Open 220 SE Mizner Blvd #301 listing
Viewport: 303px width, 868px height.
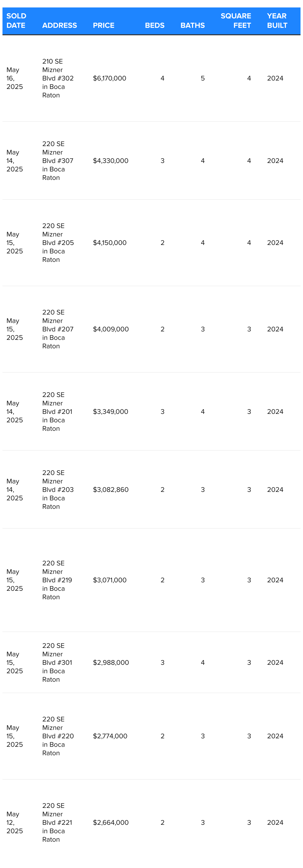tap(58, 663)
